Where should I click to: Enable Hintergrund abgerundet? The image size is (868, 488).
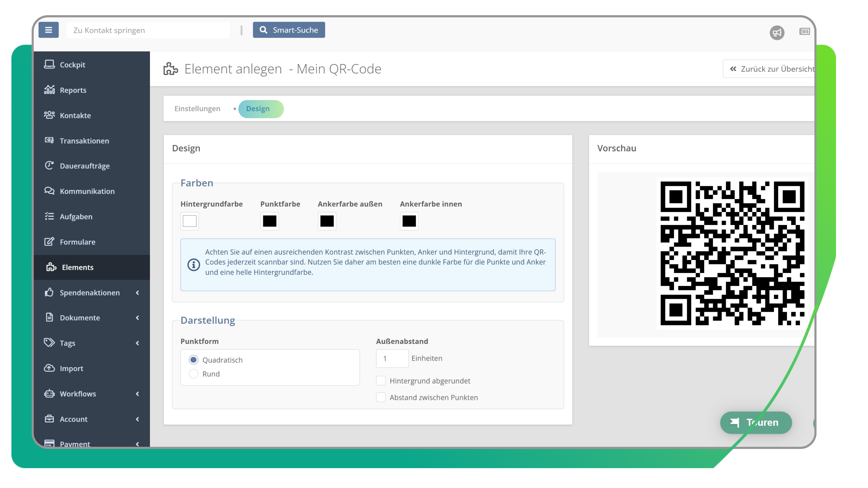coord(381,381)
